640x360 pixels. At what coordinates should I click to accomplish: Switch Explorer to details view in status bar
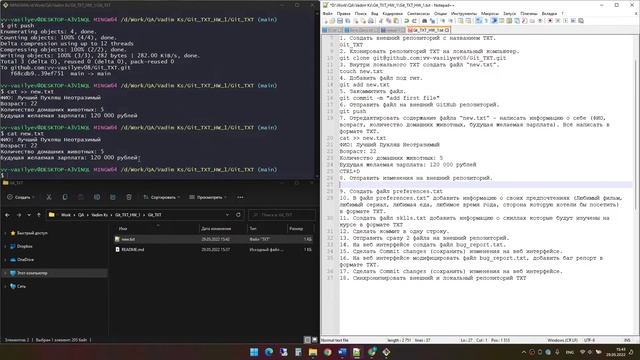click(308, 340)
